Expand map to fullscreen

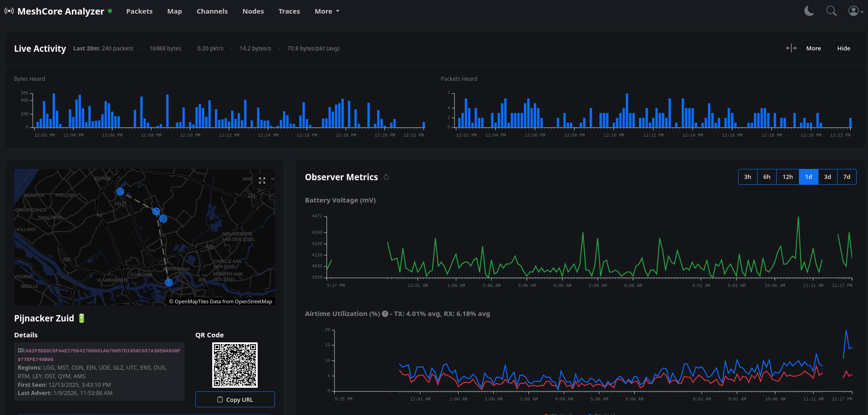coord(262,180)
